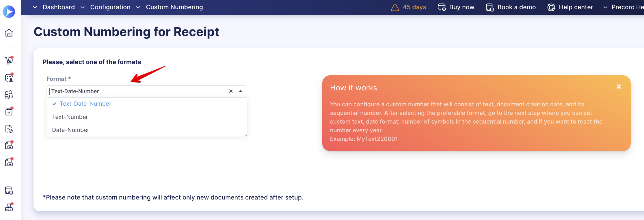Click the Please, select one of the formats text
This screenshot has width=644, height=220.
[x=92, y=62]
